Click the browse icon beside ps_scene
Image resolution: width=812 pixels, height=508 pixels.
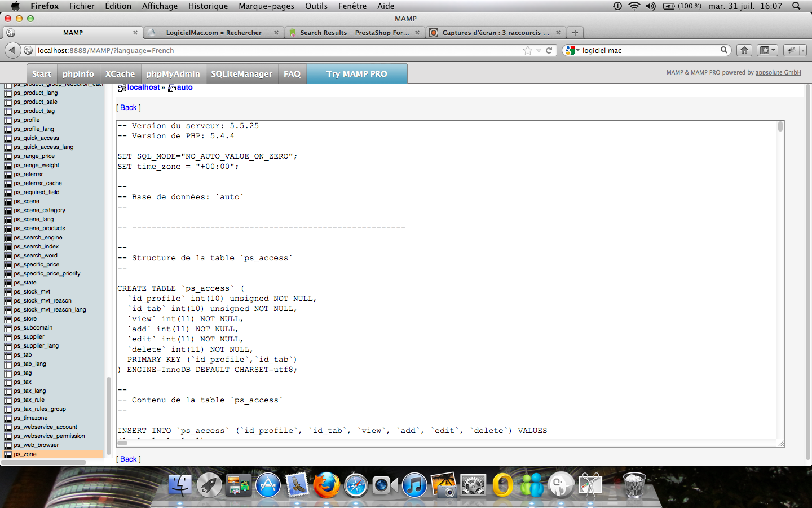7,202
